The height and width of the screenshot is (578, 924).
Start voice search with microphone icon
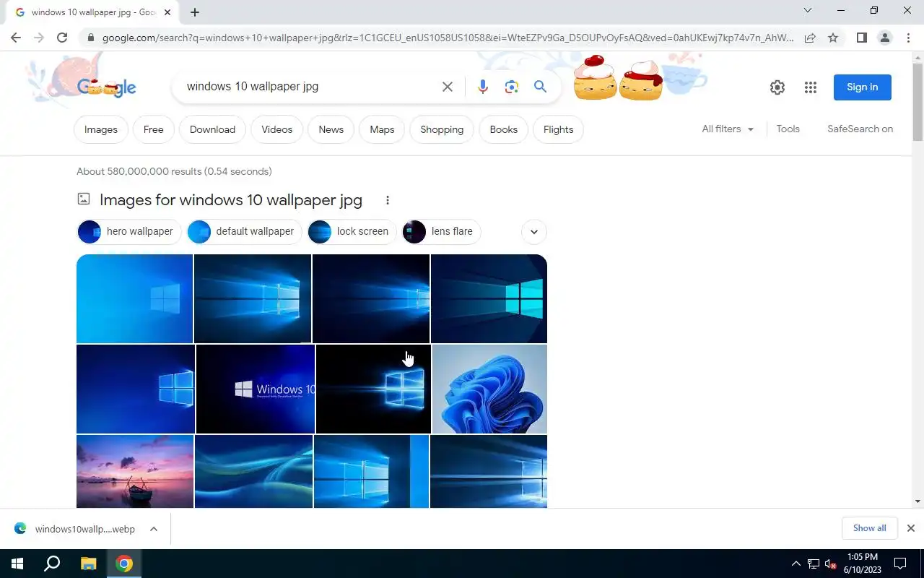click(x=483, y=87)
